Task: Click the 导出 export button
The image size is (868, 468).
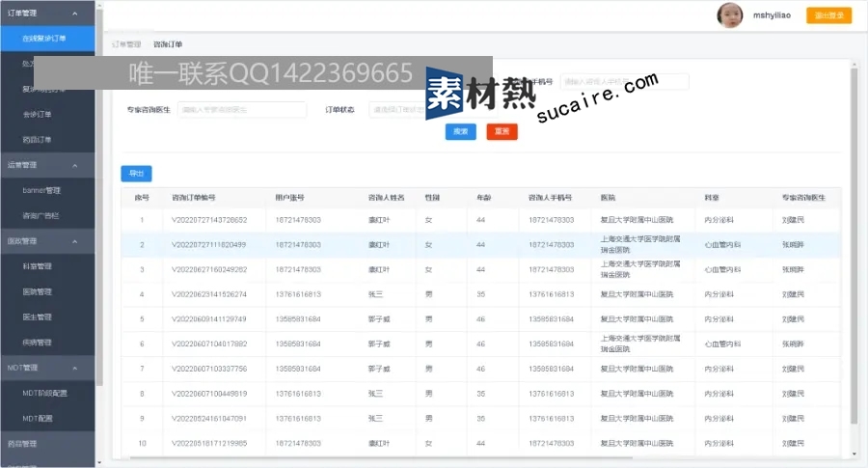Action: [136, 174]
